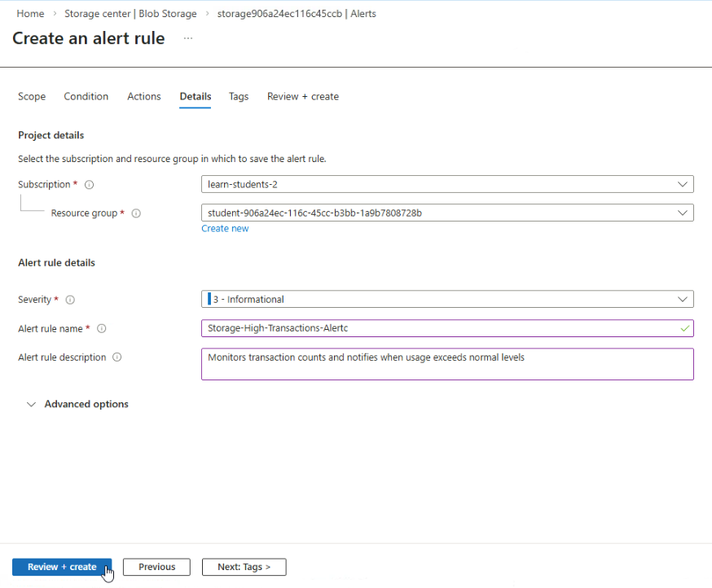Select the Review + create tab
This screenshot has height=588, width=712.
(x=303, y=96)
